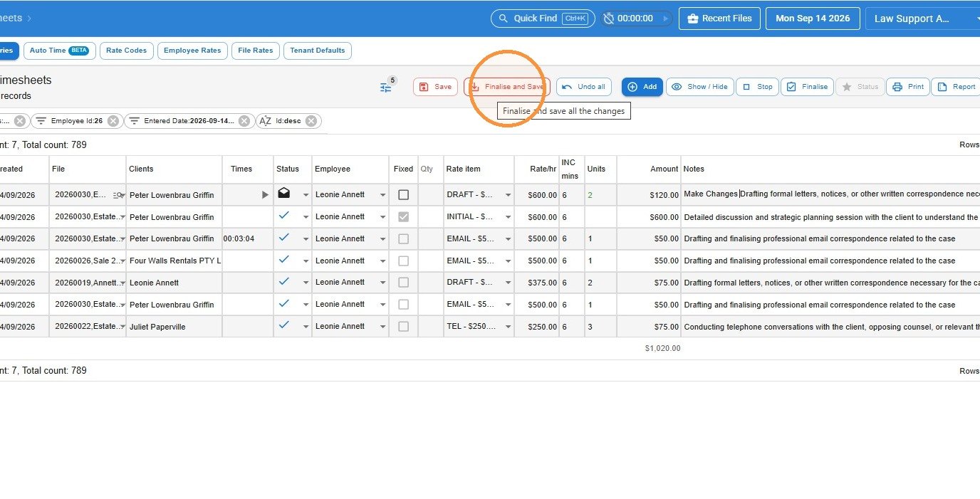This screenshot has height=499, width=980.
Task: Click Undo all button
Action: click(583, 87)
